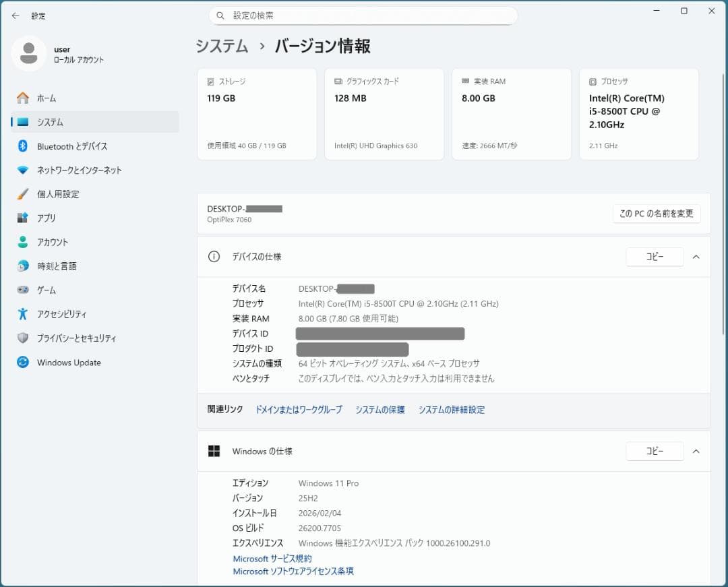The image size is (728, 587).
Task: Open the システムの詳細設定 link
Action: click(x=452, y=410)
